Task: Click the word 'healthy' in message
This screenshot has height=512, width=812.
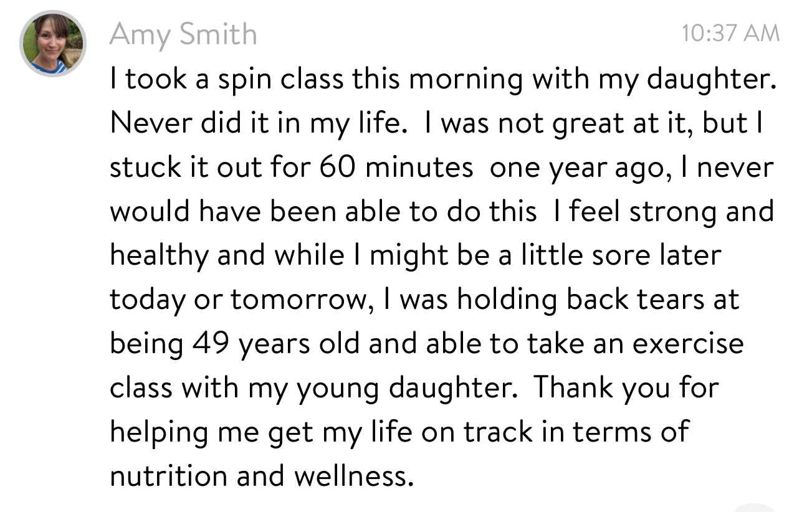Action: (x=158, y=256)
